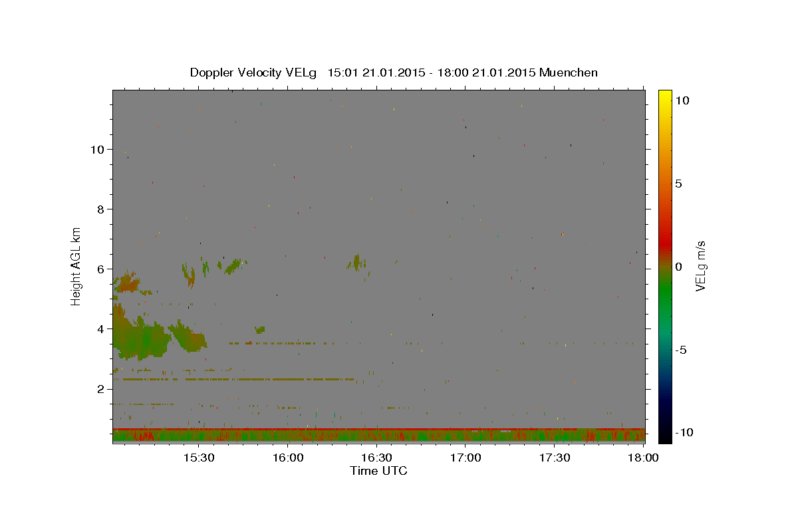The height and width of the screenshot is (532, 798).
Task: Click the 16:30 time tick label
Action: (x=376, y=458)
